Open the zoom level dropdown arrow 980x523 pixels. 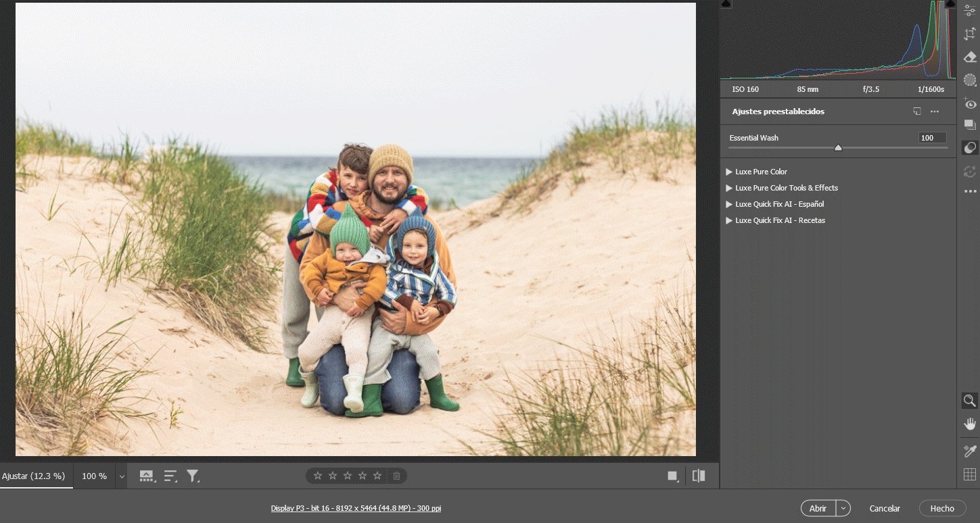(122, 476)
